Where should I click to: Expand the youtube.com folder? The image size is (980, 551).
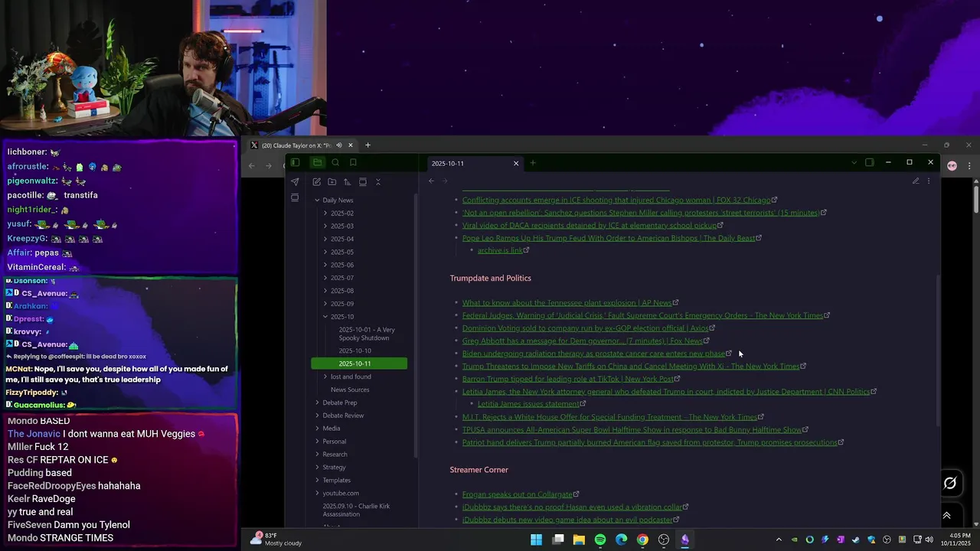317,494
